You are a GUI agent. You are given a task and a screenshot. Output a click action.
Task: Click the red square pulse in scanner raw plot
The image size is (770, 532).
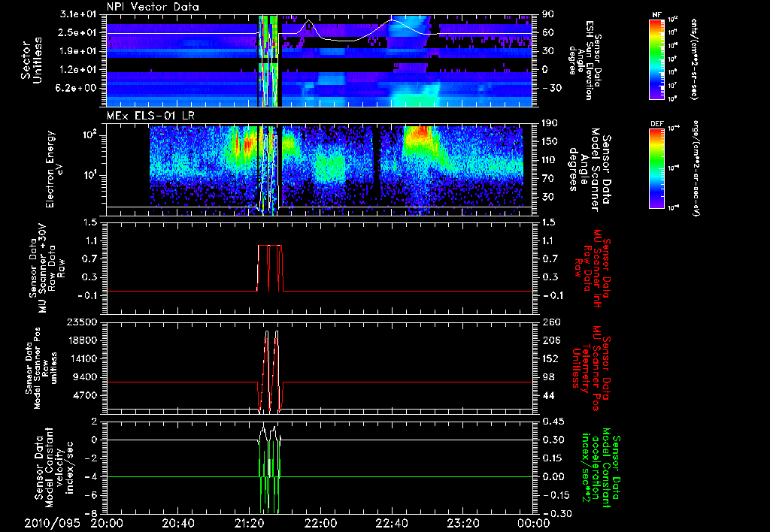[x=271, y=268]
